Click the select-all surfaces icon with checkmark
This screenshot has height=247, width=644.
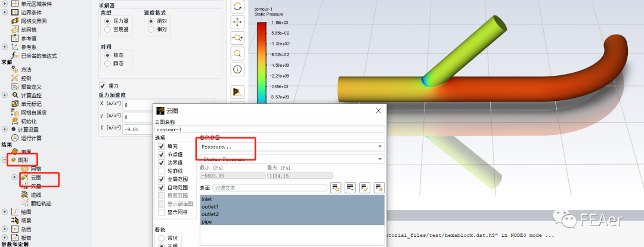364,187
